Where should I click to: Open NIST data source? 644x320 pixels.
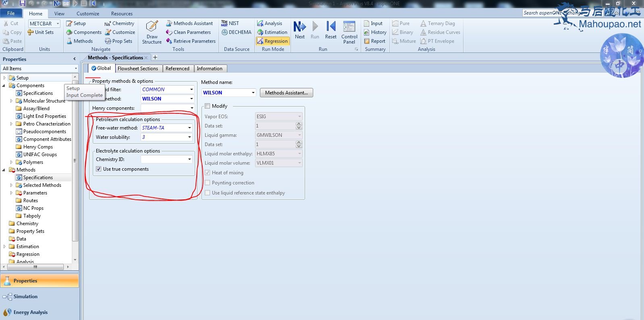pos(230,23)
